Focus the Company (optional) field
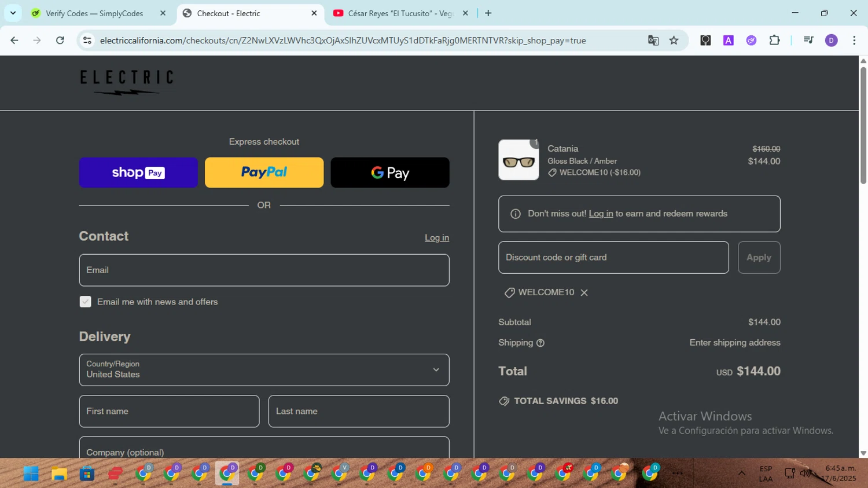The image size is (868, 488). [x=264, y=448]
